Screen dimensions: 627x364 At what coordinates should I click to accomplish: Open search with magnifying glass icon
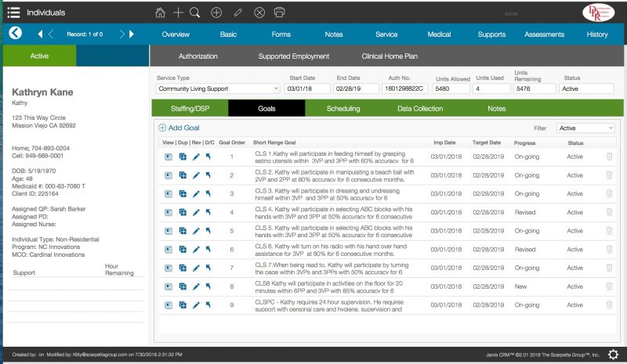[194, 13]
